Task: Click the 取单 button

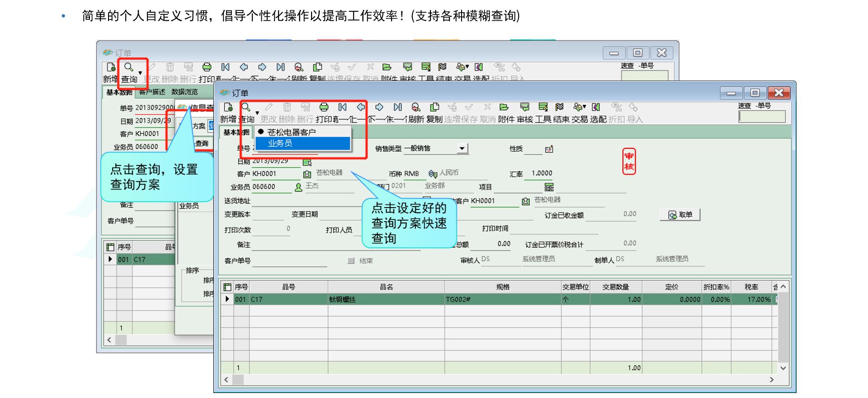Action: [x=680, y=215]
